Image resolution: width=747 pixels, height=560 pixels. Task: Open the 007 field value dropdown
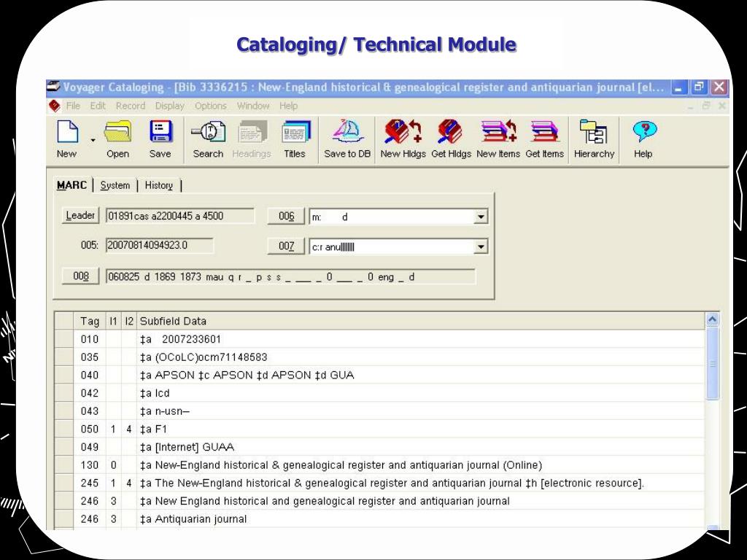coord(481,246)
